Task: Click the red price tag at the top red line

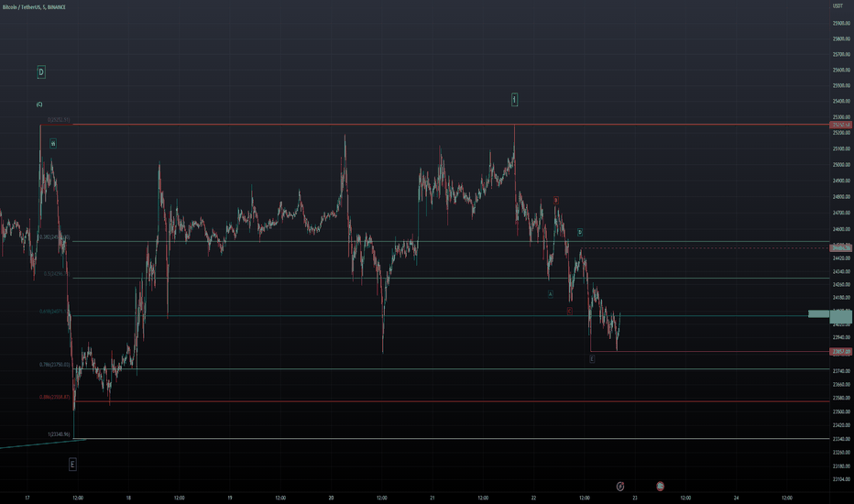Action: (840, 125)
